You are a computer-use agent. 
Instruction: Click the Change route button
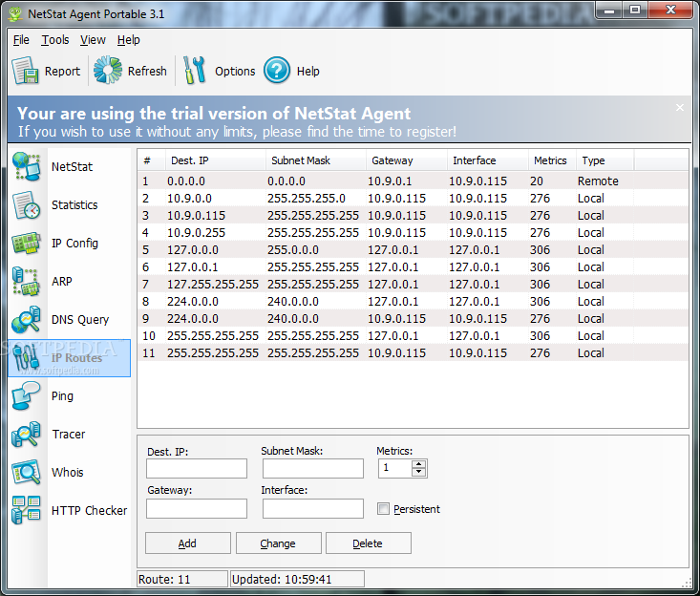(x=278, y=543)
